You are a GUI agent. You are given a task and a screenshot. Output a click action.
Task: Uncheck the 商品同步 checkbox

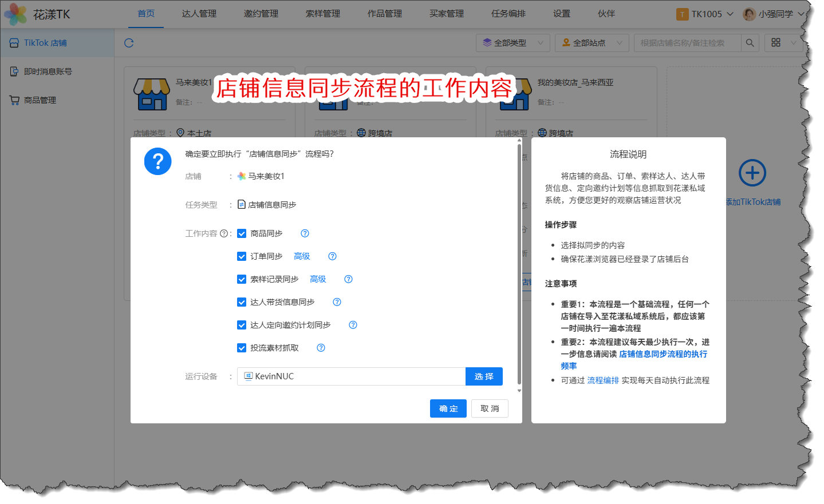coord(242,233)
